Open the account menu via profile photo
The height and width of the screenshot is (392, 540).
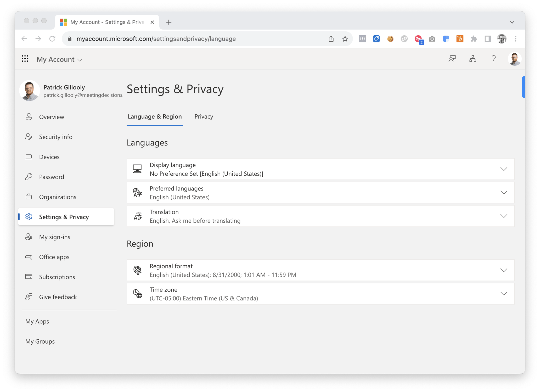pos(514,59)
